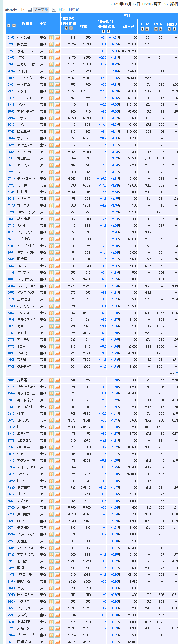182x644 pixels.
Task: Open the chart icon for 創建エース
Action: 57,51
